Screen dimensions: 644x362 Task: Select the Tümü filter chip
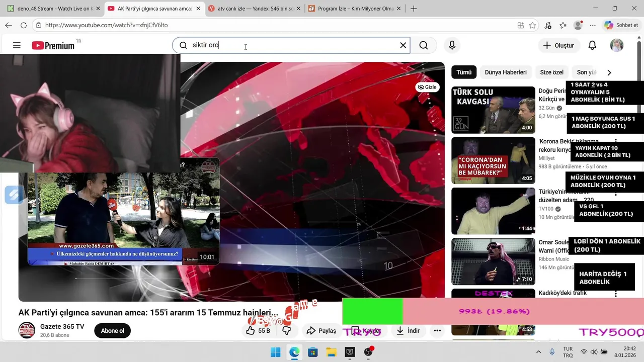click(x=464, y=72)
